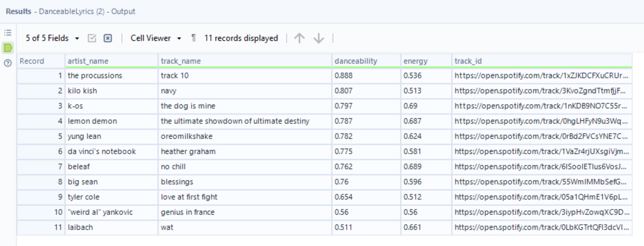Open the messages list view icon
The image size is (644, 246).
[7, 33]
